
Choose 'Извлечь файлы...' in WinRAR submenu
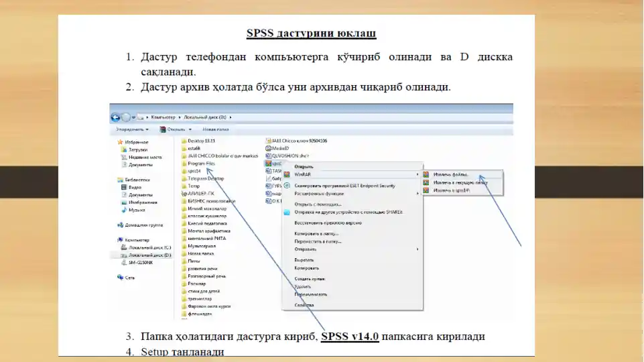pos(450,174)
